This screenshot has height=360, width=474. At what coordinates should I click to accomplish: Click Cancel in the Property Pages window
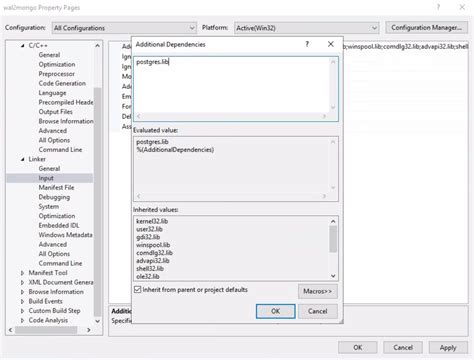tap(403, 347)
